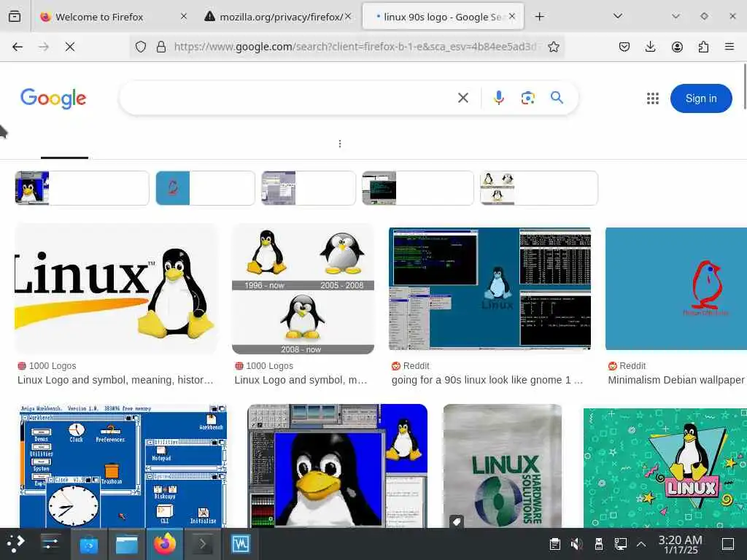Open the Downloads toolbar icon

650,47
